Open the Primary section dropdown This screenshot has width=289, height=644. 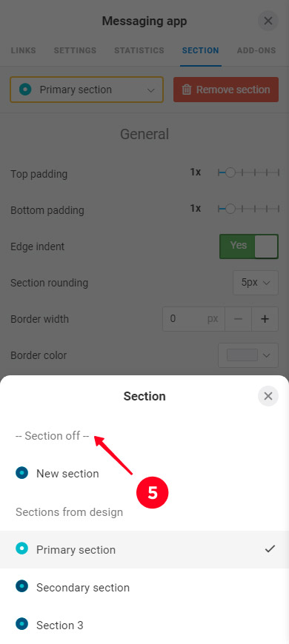click(87, 90)
